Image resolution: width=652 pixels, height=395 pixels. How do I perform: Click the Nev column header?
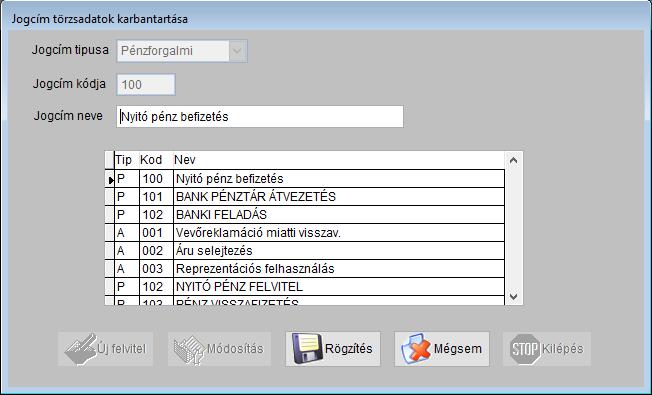click(x=338, y=160)
